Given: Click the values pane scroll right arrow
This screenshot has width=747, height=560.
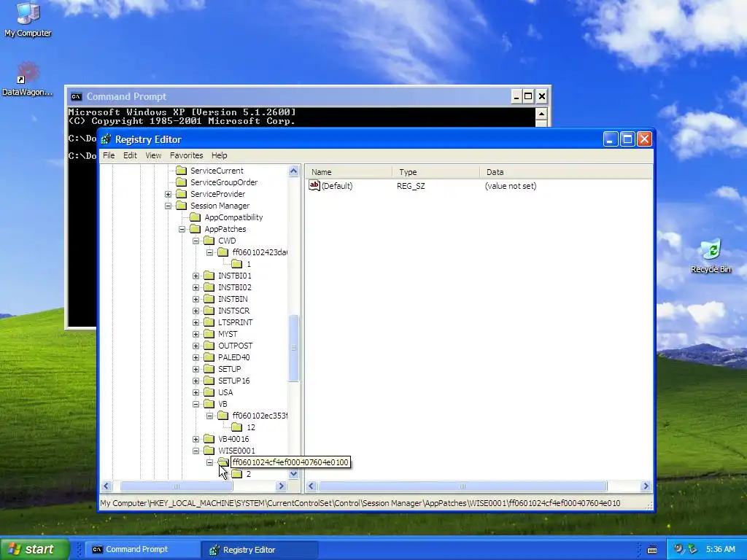Looking at the screenshot, I should pyautogui.click(x=646, y=486).
